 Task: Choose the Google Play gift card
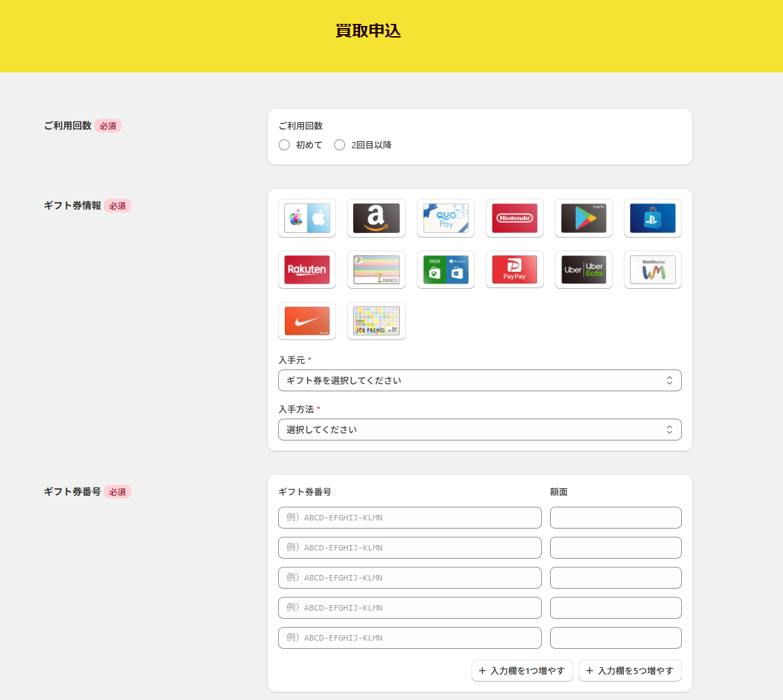pos(583,218)
